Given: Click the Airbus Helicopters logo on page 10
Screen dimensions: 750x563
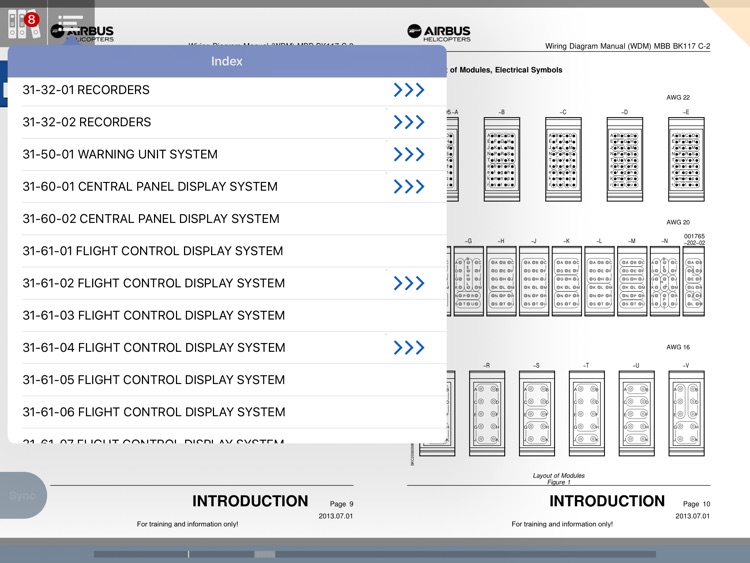Looking at the screenshot, I should click(439, 33).
